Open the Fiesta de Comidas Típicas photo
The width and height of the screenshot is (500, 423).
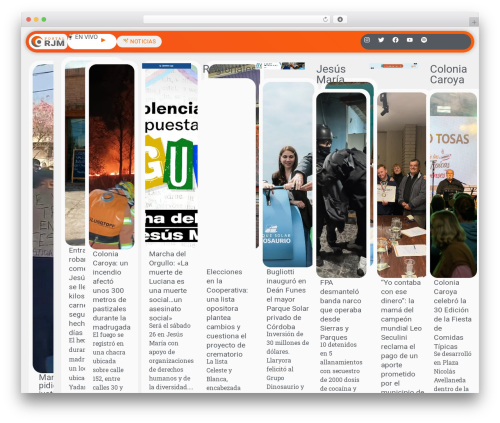[453, 185]
